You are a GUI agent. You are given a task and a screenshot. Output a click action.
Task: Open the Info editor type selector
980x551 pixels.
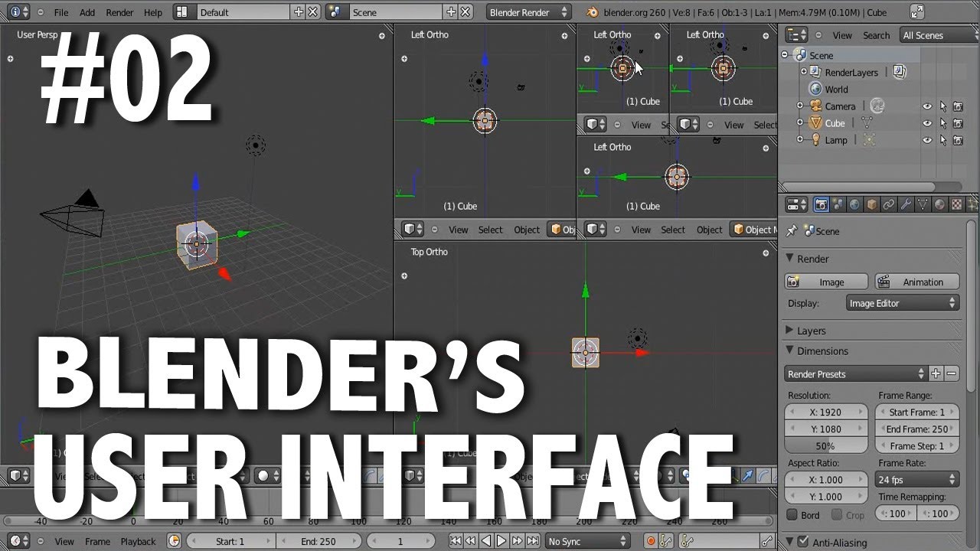(x=18, y=12)
